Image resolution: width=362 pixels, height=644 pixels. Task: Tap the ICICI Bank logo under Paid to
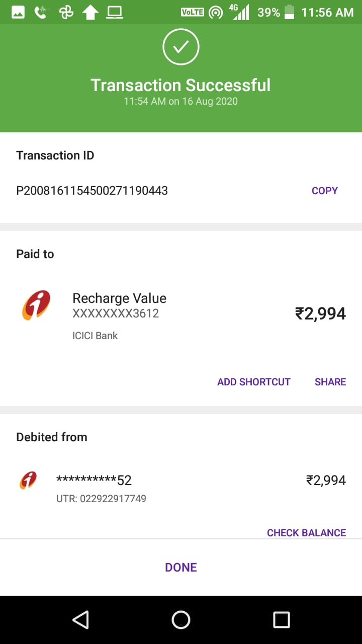[36, 305]
